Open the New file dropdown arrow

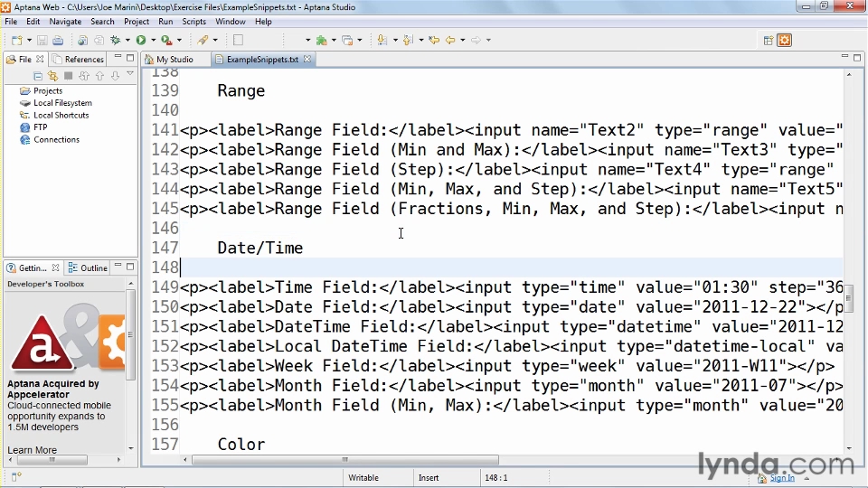coord(29,40)
